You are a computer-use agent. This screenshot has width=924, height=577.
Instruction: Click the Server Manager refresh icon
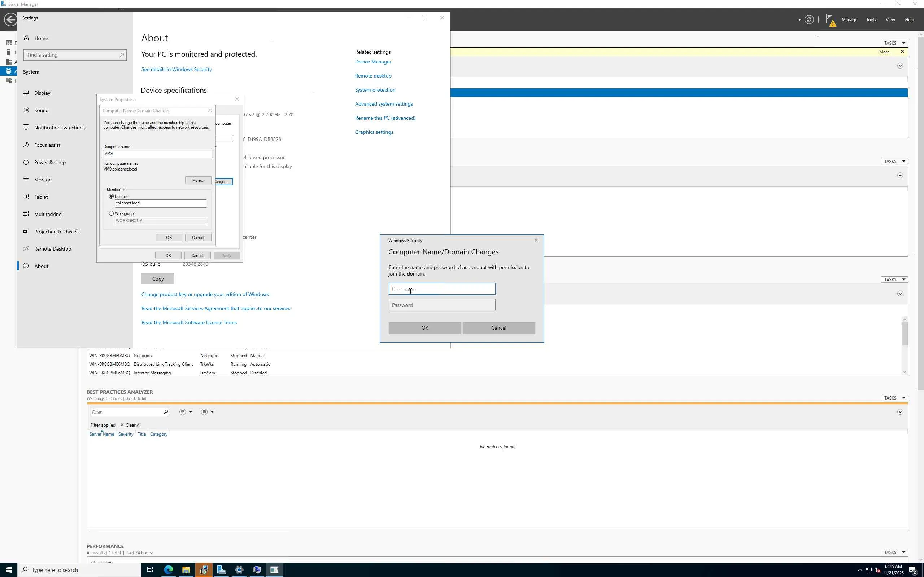(809, 19)
